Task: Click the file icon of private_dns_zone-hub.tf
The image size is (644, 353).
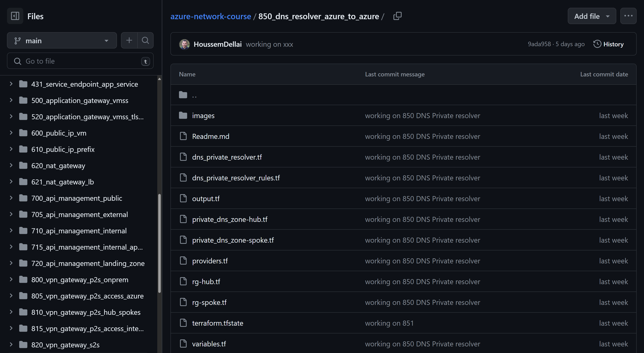Action: [x=183, y=219]
